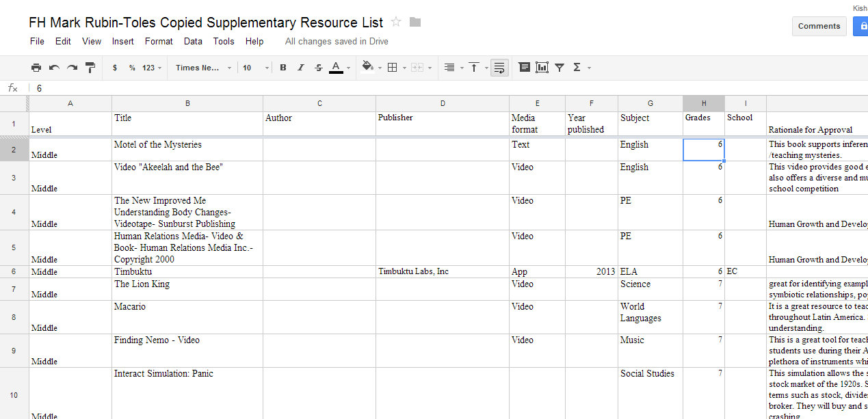Image resolution: width=868 pixels, height=419 pixels.
Task: Click the spreadsheet title to rename
Action: pyautogui.click(x=206, y=23)
